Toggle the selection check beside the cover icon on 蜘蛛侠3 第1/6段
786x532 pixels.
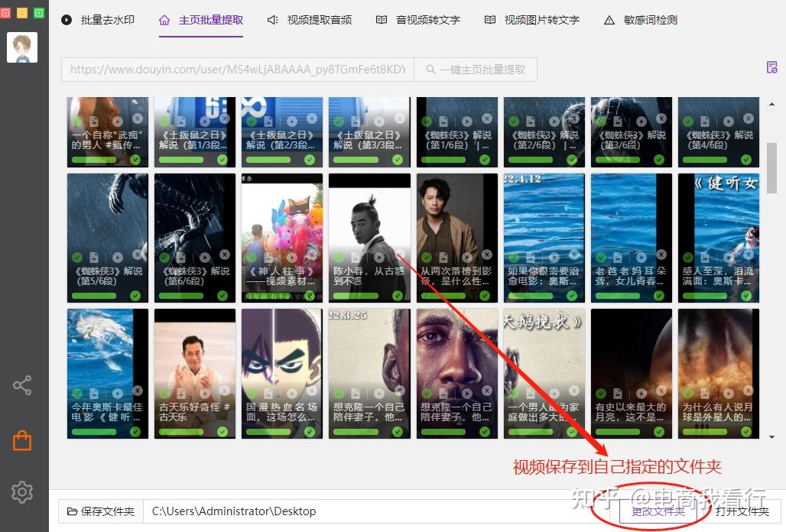click(427, 122)
